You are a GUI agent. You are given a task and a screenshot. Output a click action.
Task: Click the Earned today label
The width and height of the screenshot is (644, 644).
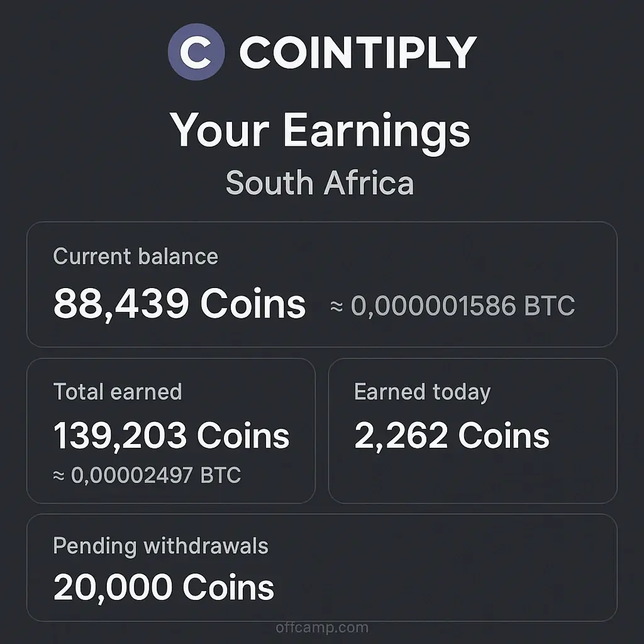422,392
